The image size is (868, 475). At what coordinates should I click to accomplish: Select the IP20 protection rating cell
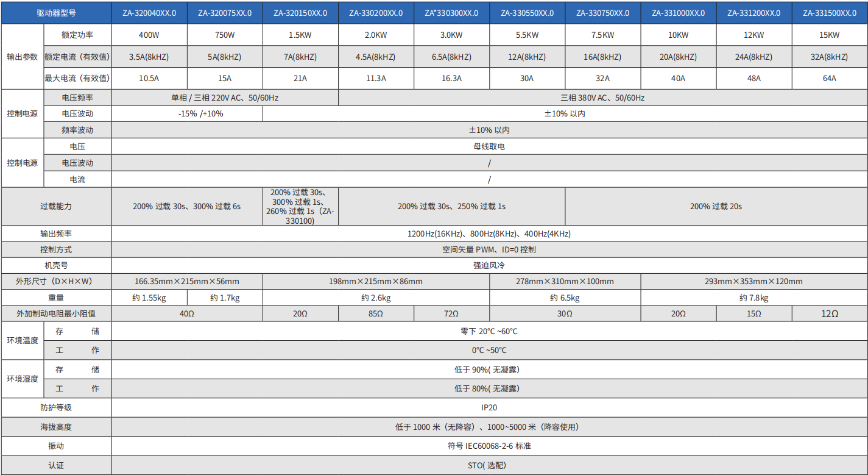click(489, 407)
